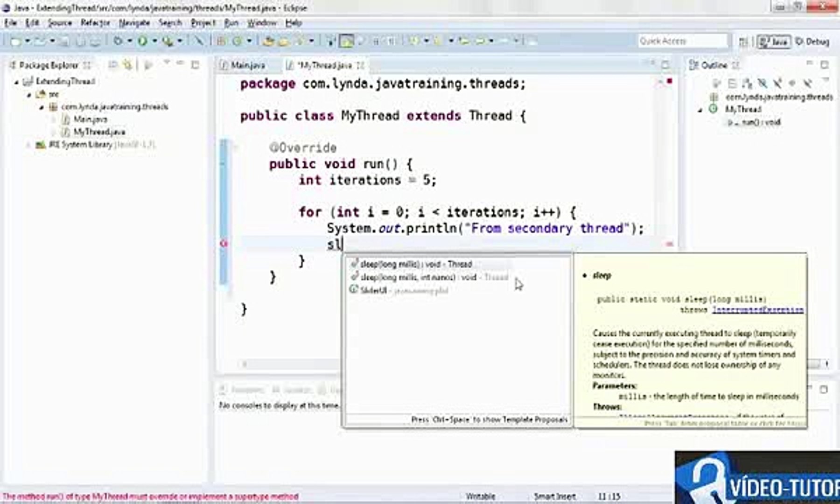The image size is (840, 504).
Task: Run the application using the Run toolbar icon
Action: [143, 41]
